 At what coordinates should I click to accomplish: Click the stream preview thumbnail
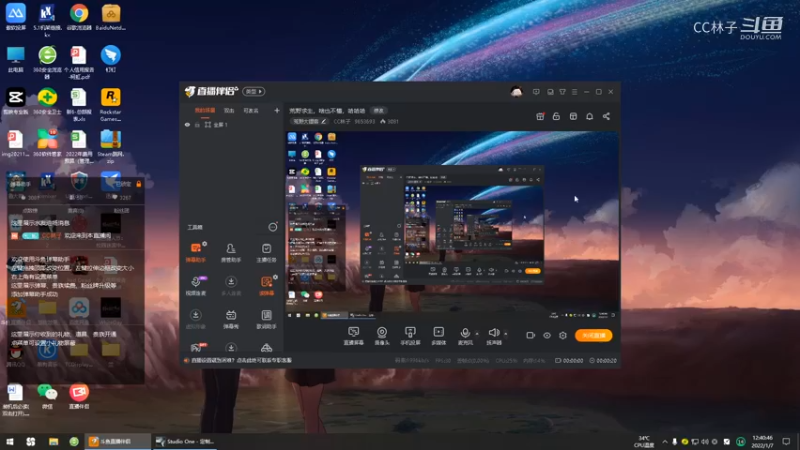pyautogui.click(x=452, y=226)
